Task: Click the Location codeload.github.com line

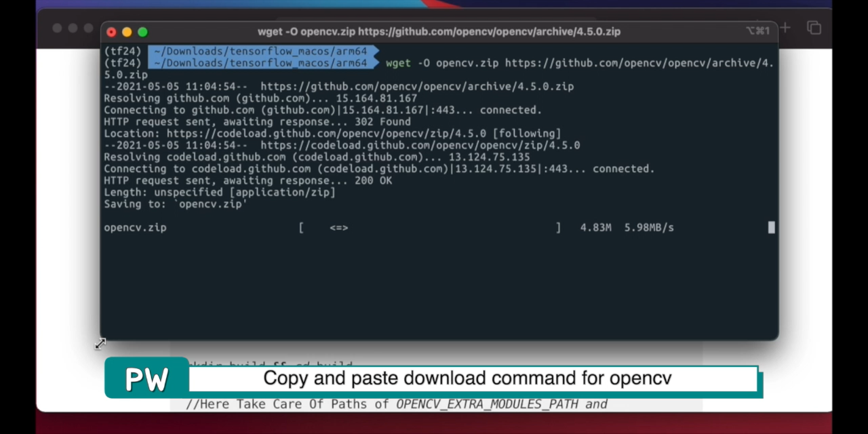Action: 332,134
